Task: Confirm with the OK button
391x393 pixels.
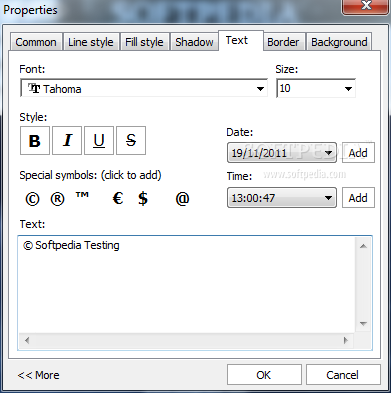Action: point(264,375)
